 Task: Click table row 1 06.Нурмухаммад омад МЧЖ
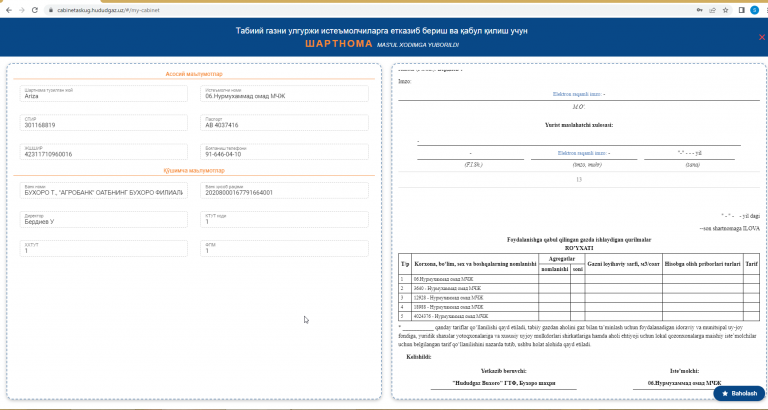[x=579, y=279]
